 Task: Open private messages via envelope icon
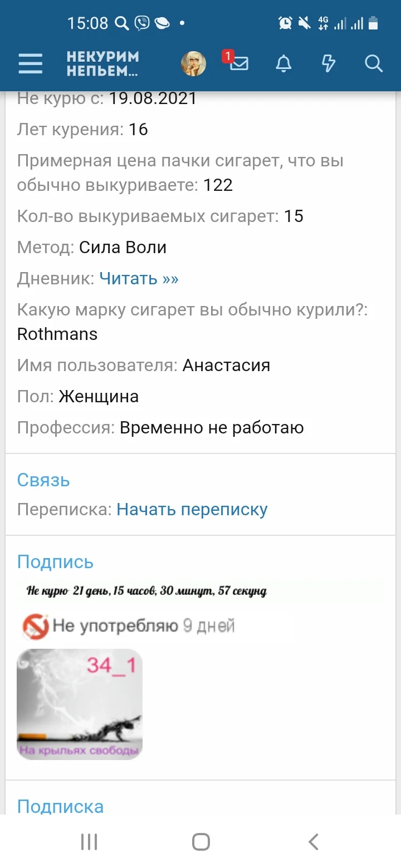pos(238,66)
